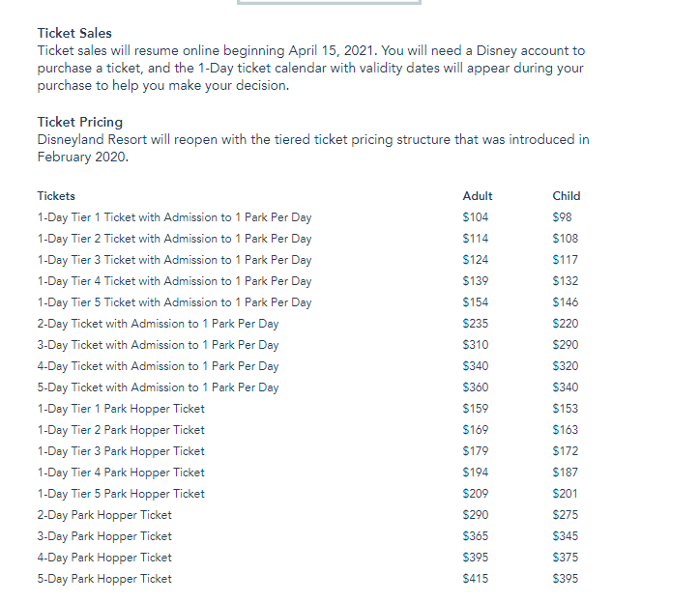Click the Child column header
This screenshot has width=700, height=602.
coord(566,196)
